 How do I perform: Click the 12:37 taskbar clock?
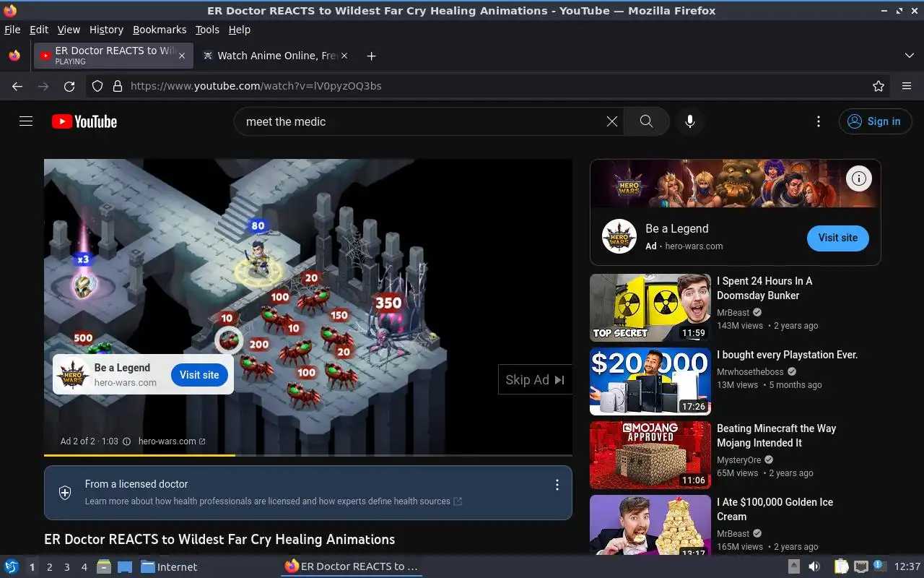(x=907, y=566)
